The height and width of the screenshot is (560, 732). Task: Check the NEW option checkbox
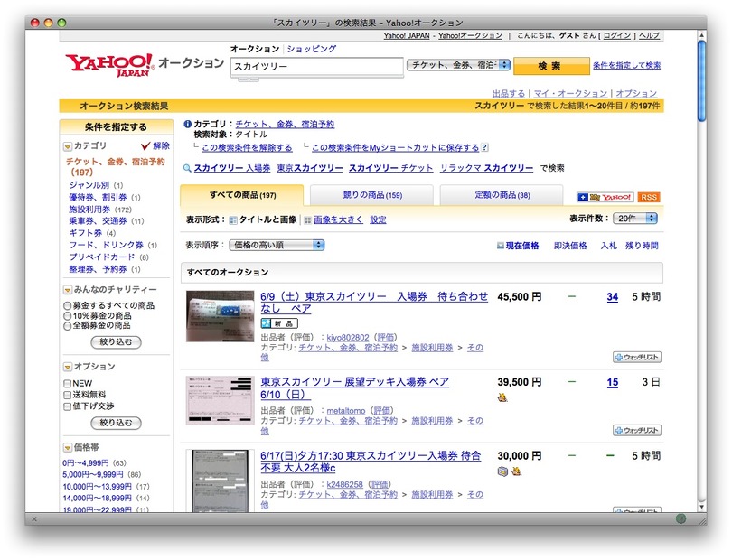click(67, 384)
